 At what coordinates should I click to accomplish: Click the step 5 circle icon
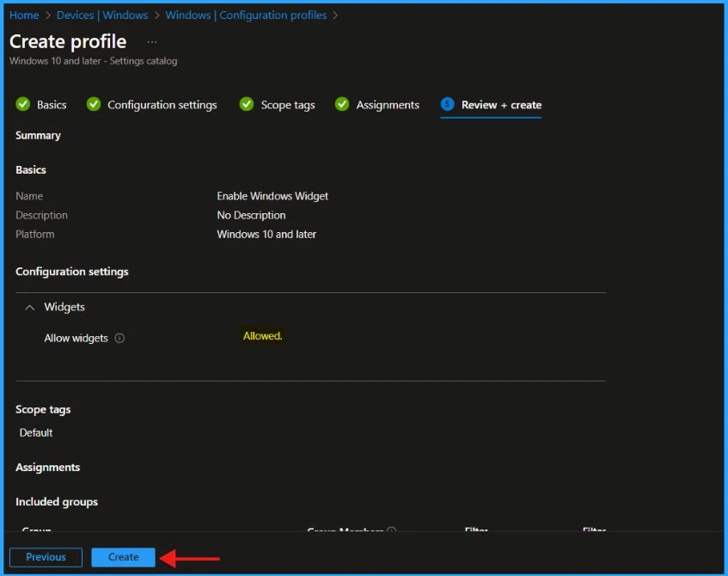447,104
